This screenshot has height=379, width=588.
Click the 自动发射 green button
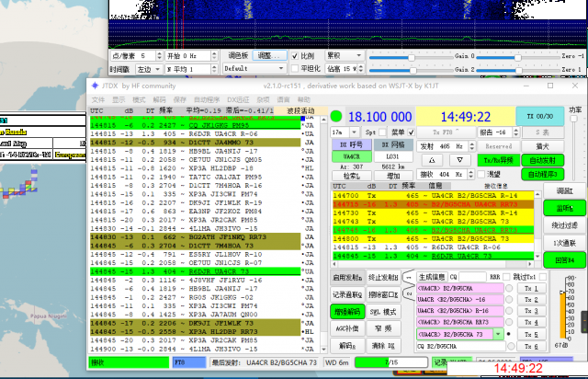[x=542, y=160]
